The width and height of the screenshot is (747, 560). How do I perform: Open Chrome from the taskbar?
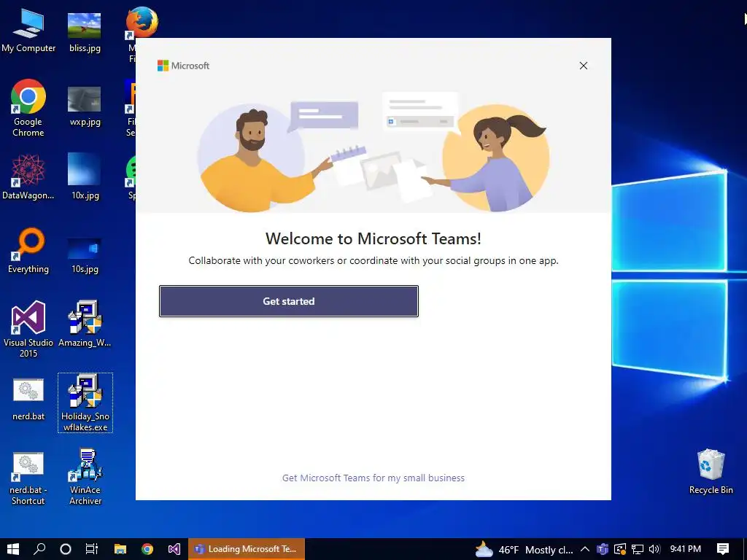click(x=147, y=549)
